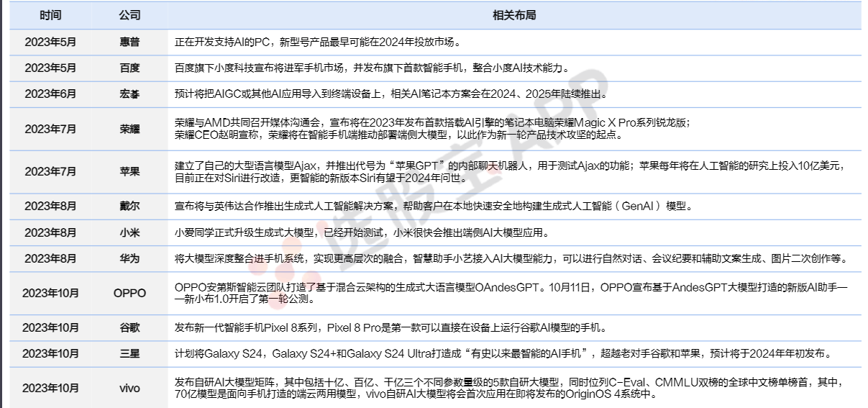Click the 三星 company name
Image resolution: width=868 pixels, height=408 pixels.
point(129,354)
